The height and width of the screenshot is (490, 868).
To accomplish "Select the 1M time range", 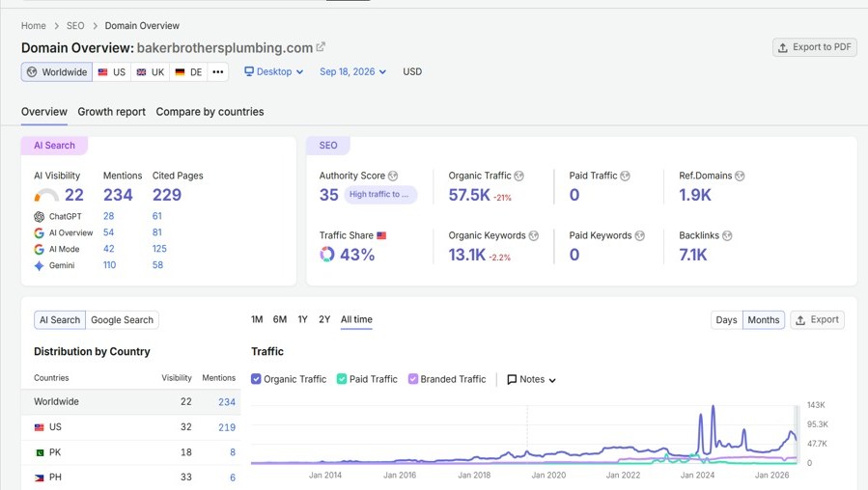I will (257, 319).
